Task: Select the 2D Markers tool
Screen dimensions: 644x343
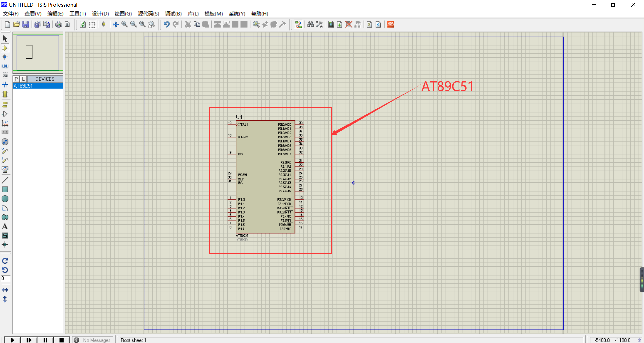Action: (5, 245)
